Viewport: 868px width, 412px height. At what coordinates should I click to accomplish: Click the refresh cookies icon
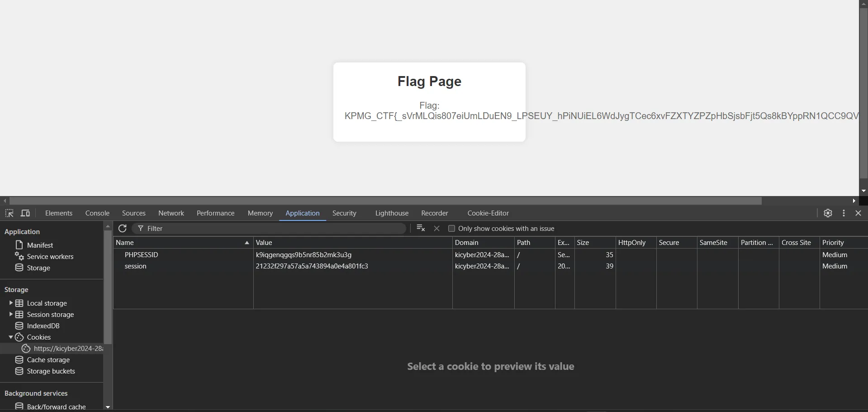tap(122, 229)
